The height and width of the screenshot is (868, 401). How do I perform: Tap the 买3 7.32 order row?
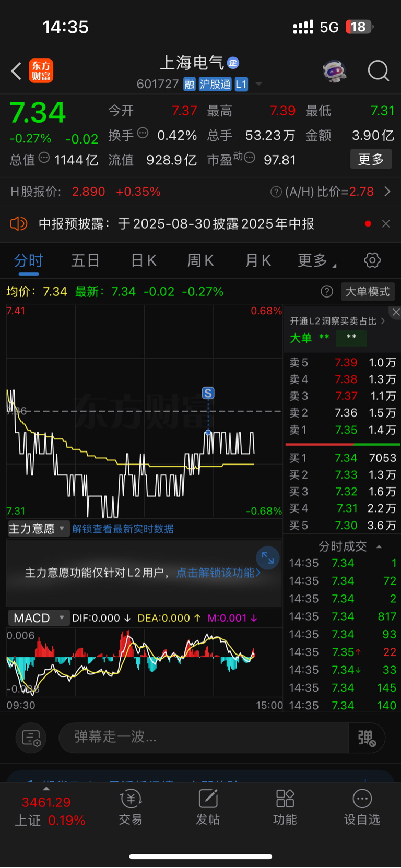[343, 492]
